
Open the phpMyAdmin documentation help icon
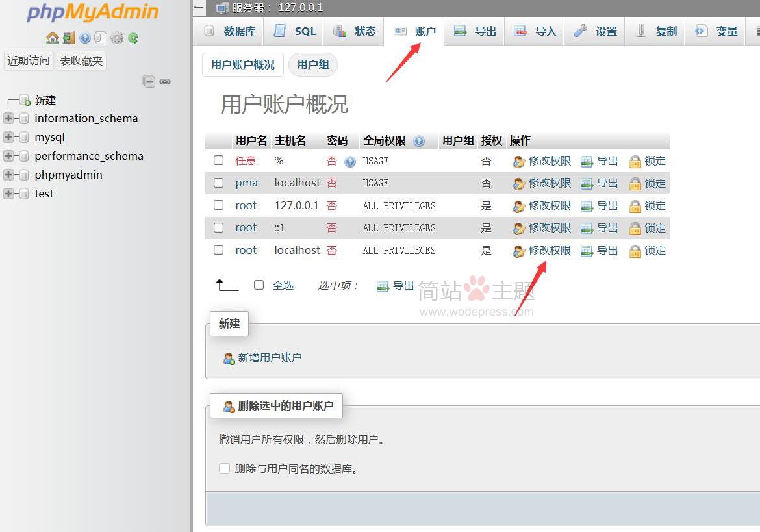85,38
